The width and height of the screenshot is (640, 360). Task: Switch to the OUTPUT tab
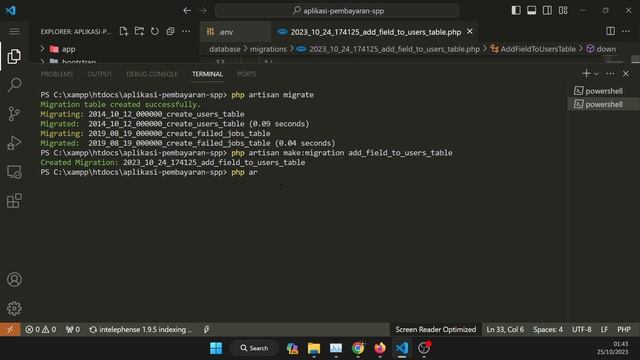click(100, 74)
